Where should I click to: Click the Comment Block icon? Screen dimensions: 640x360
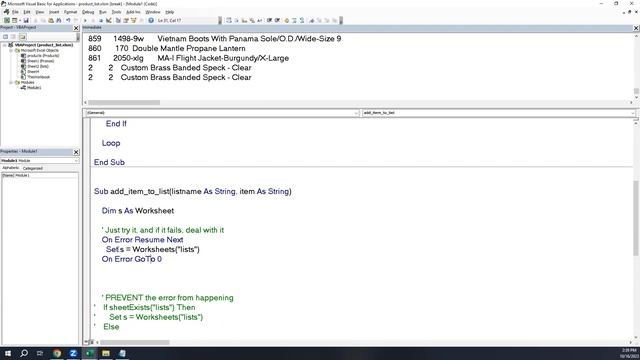tap(294, 20)
